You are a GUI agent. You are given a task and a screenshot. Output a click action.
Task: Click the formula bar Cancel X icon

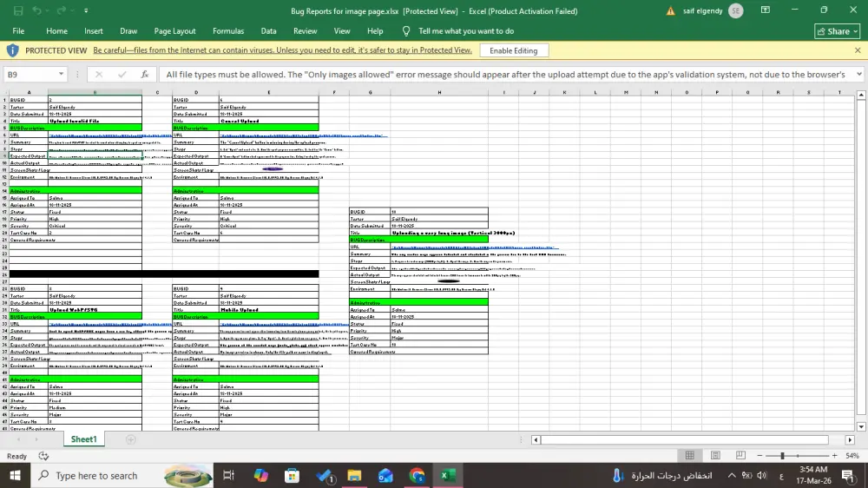[99, 74]
